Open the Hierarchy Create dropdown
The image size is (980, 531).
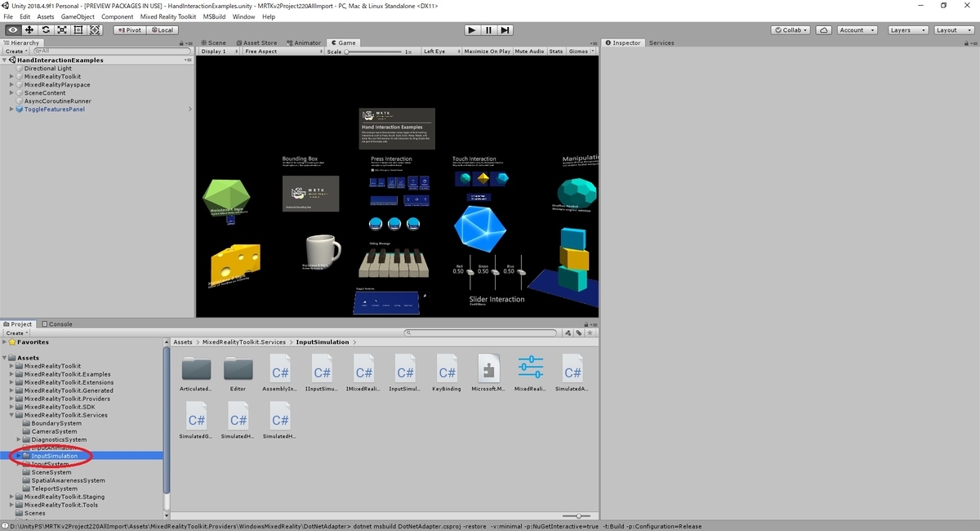[15, 51]
